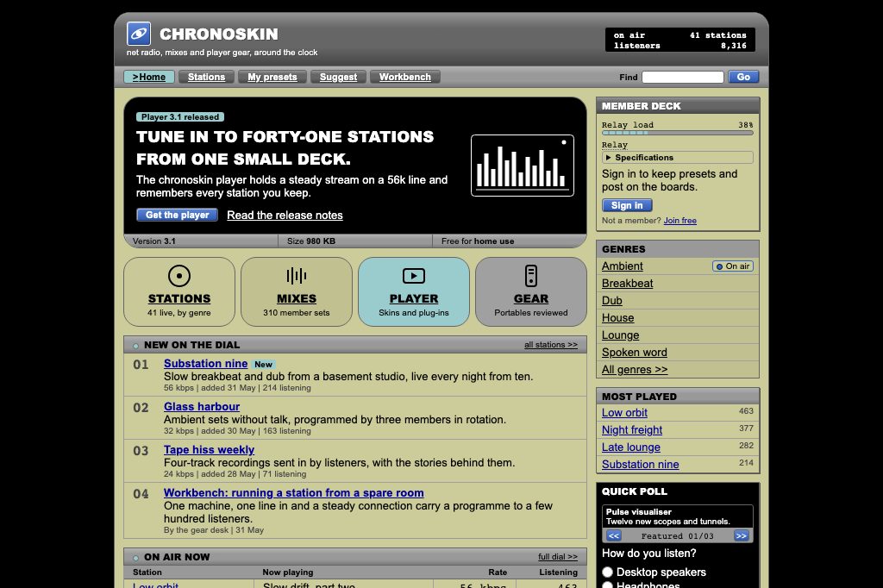This screenshot has width=883, height=588.
Task: Click the Mixes card heading
Action: coord(297,298)
